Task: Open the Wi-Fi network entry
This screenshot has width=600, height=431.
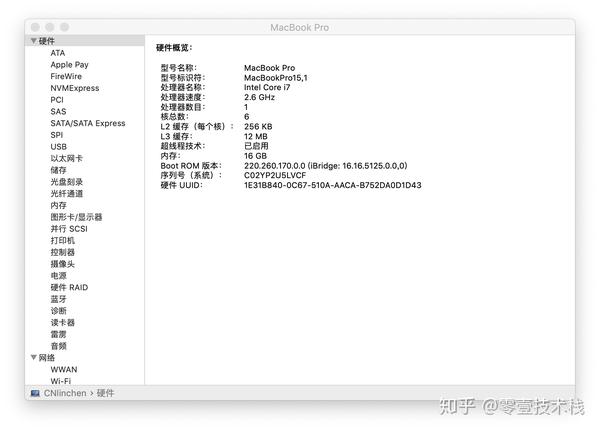Action: [61, 381]
